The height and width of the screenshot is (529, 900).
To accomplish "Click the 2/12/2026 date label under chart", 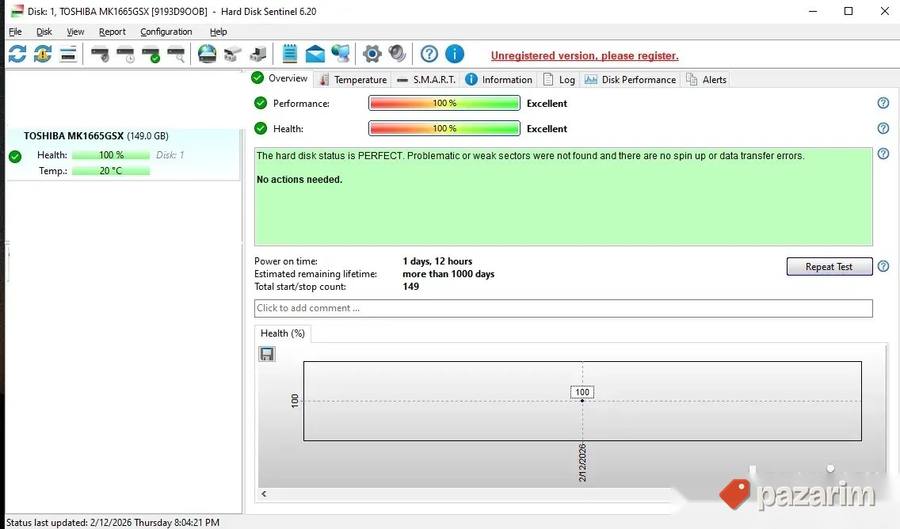I will [582, 462].
